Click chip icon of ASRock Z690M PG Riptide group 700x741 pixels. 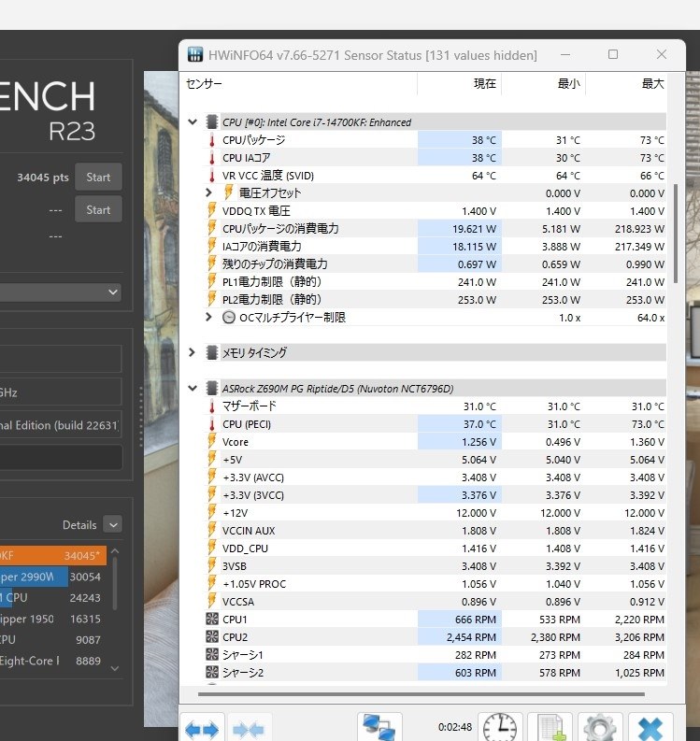[x=212, y=389]
